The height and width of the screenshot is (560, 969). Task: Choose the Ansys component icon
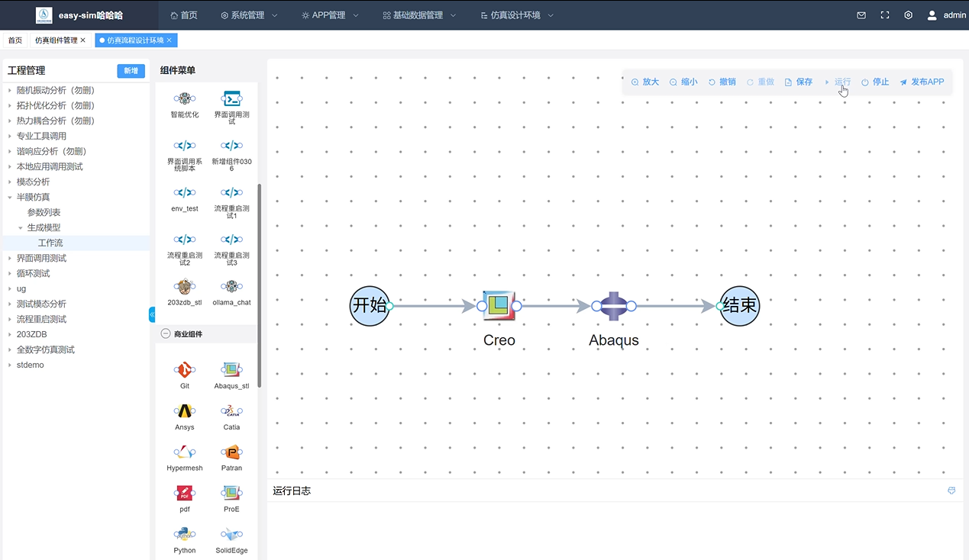[x=185, y=411]
